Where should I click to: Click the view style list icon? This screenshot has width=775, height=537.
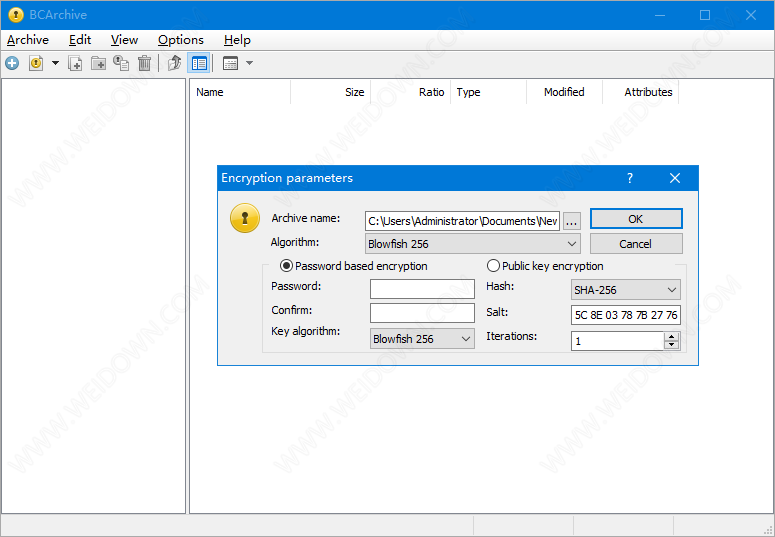[x=230, y=63]
